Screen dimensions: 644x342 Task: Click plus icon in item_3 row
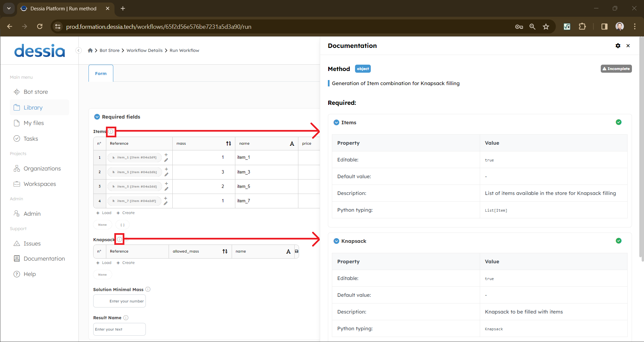[166, 169]
